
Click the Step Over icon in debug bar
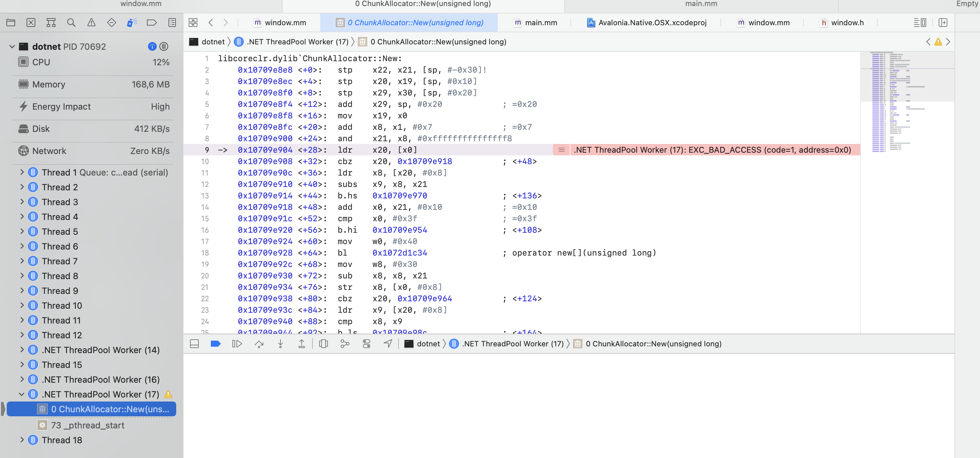coord(259,344)
